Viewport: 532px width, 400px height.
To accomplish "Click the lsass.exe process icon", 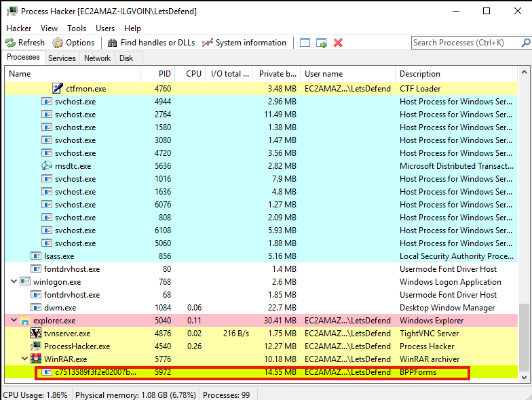I will 36,256.
